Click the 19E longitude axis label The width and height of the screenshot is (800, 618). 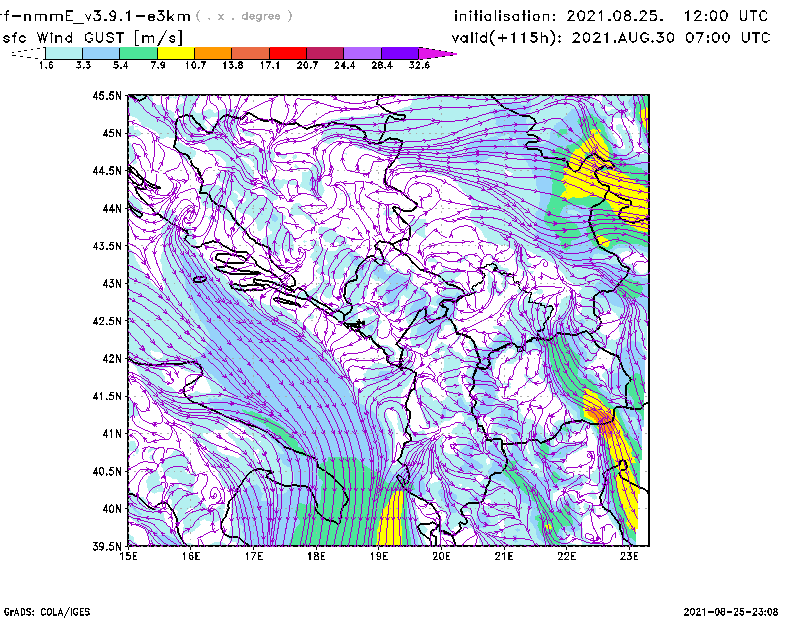click(379, 556)
